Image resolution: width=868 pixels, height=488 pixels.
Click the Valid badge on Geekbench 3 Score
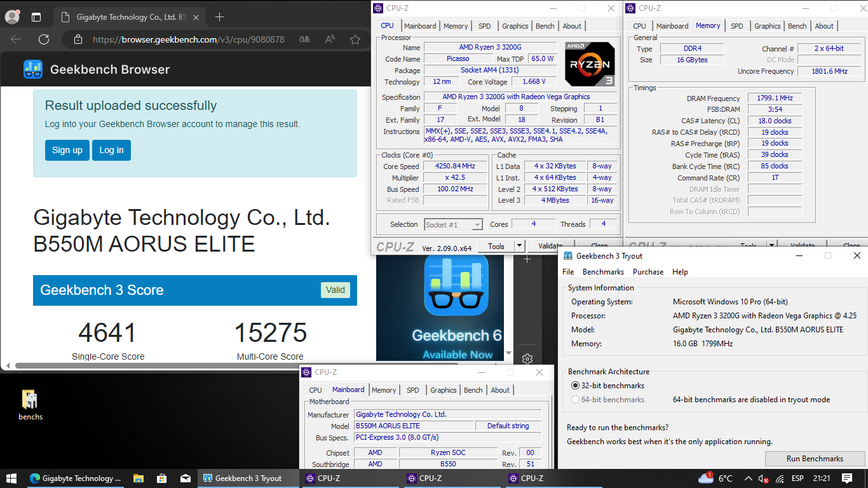[x=335, y=290]
